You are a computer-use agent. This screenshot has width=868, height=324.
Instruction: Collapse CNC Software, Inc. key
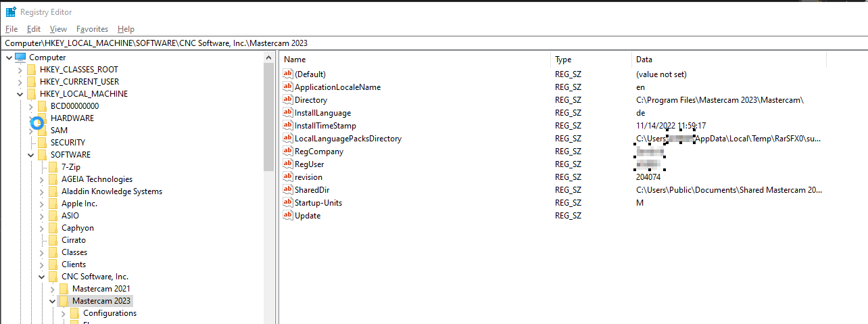click(41, 277)
